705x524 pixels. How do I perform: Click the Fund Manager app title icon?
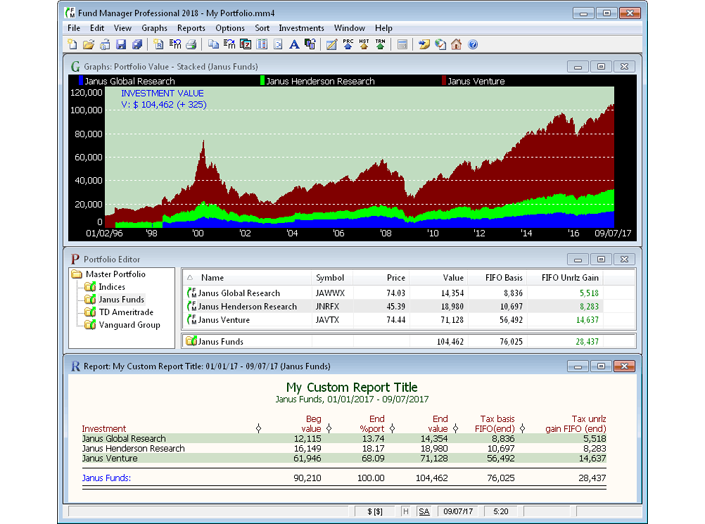70,13
